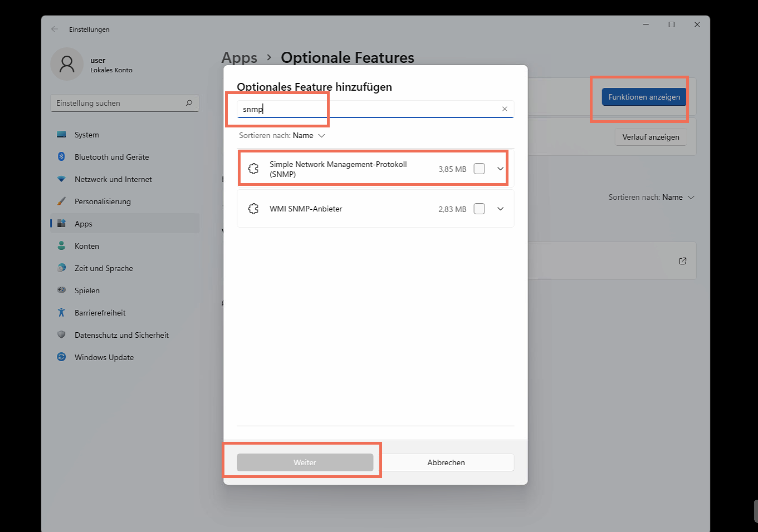The image size is (758, 532).
Task: Expand the Simple Network Management-Protokoll details chevron
Action: [500, 169]
